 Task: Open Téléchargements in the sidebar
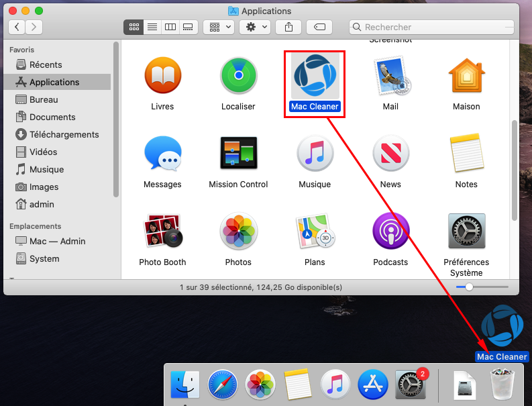tap(57, 134)
